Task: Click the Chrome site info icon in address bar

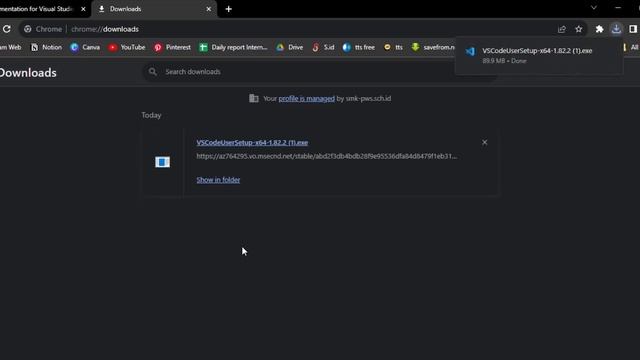Action: point(28,29)
